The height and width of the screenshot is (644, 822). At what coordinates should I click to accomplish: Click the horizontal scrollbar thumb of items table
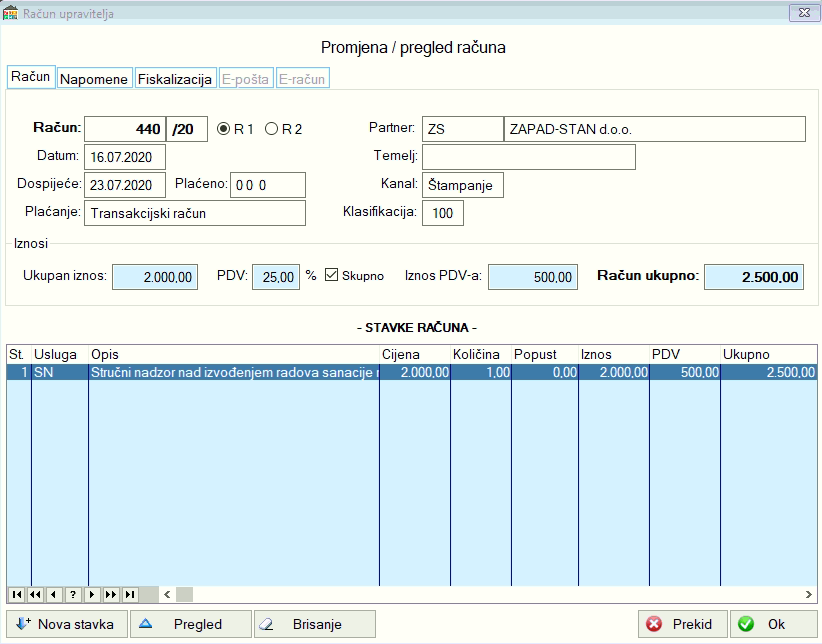click(x=184, y=594)
